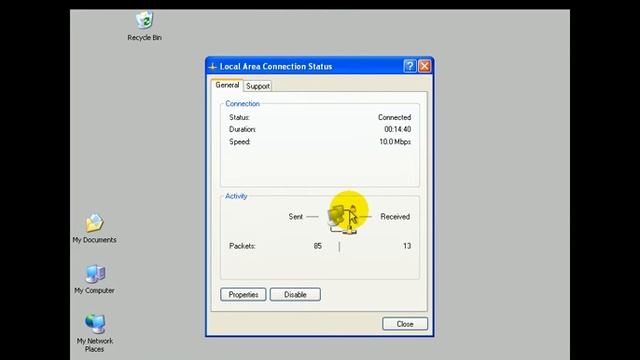Click the 'Packets:' label
The image size is (640, 360).
[x=242, y=246]
